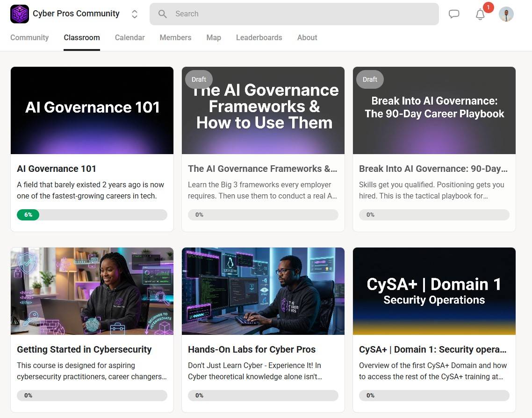Click into the Search input field
This screenshot has height=418, width=532.
tap(299, 14)
